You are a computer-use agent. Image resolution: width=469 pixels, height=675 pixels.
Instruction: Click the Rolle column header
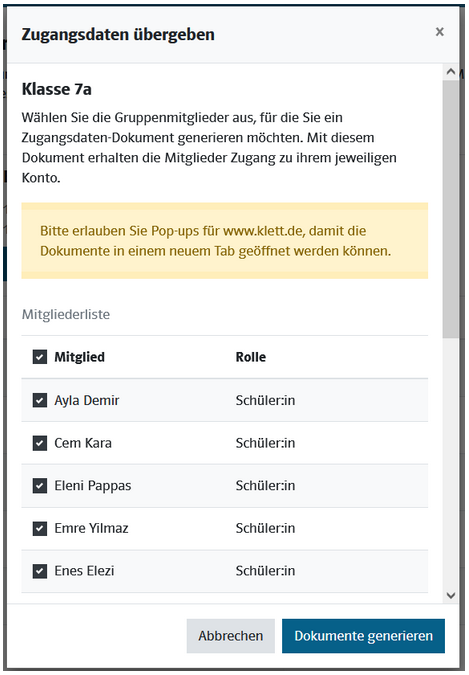coord(251,357)
